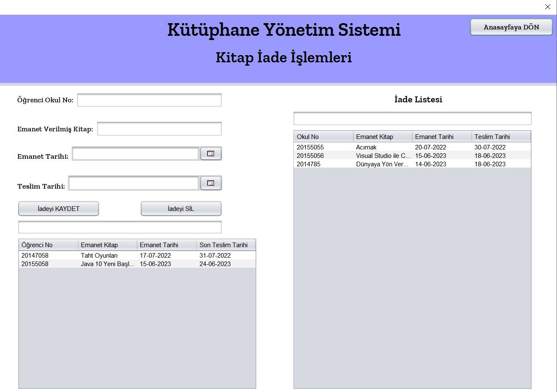Open calendar picker for Emanet Tarihi
557x392 pixels.
coord(211,154)
